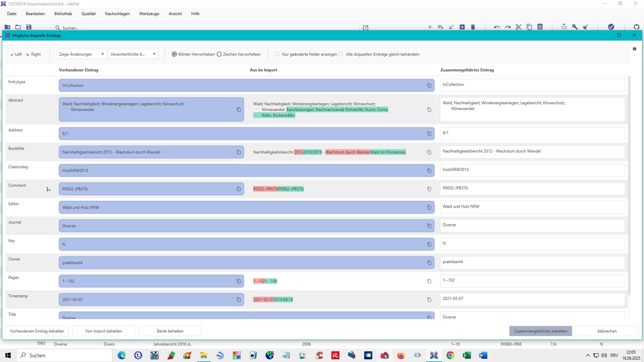Click the merge icon beside Comment field
The width and height of the screenshot is (644, 362).
pyautogui.click(x=49, y=189)
